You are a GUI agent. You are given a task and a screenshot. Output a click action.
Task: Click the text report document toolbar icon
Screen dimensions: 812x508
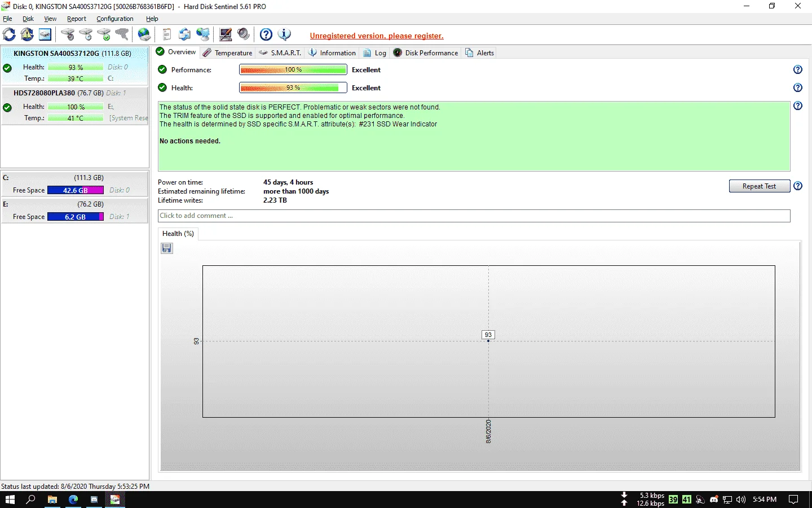pos(167,34)
